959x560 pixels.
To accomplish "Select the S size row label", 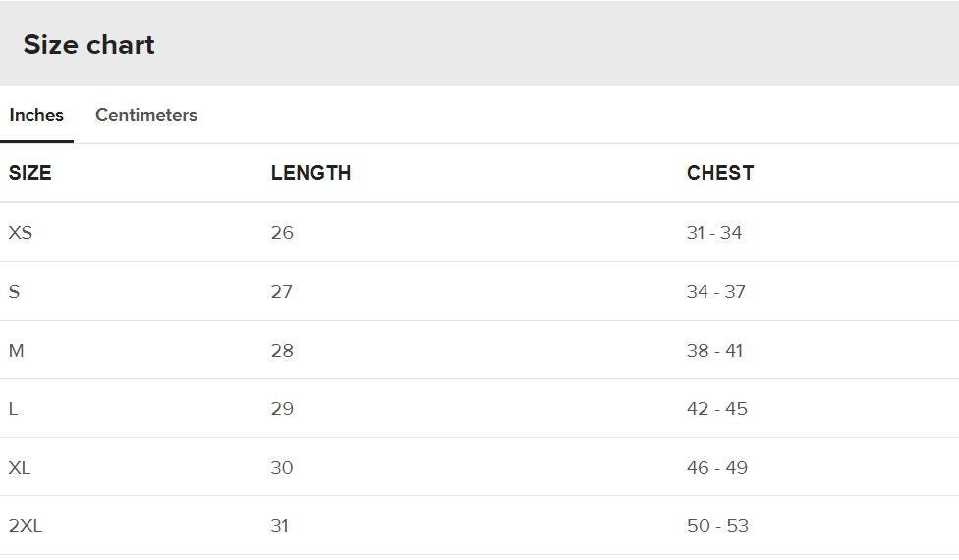I will 14,292.
